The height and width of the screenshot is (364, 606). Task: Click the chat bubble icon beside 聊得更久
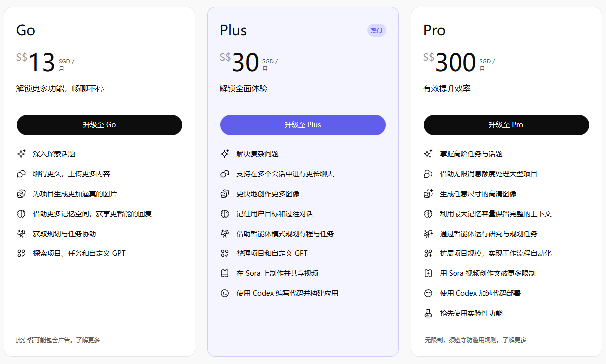pos(22,174)
